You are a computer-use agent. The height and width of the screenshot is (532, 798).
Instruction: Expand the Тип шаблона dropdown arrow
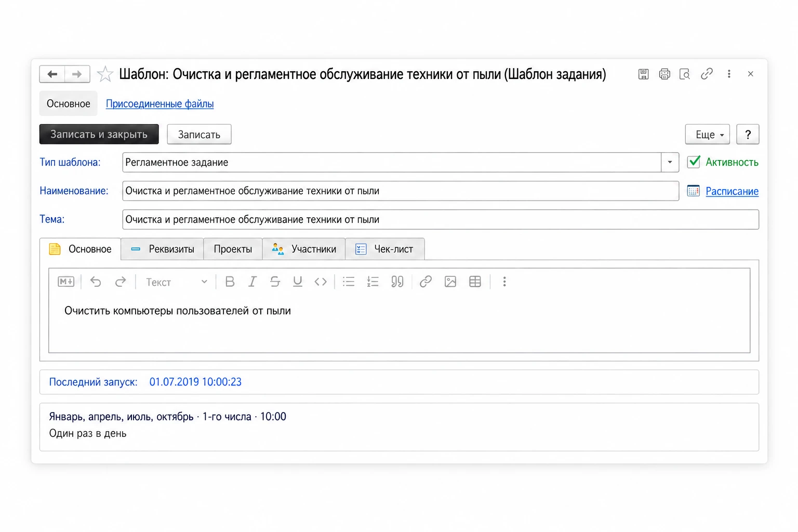670,162
